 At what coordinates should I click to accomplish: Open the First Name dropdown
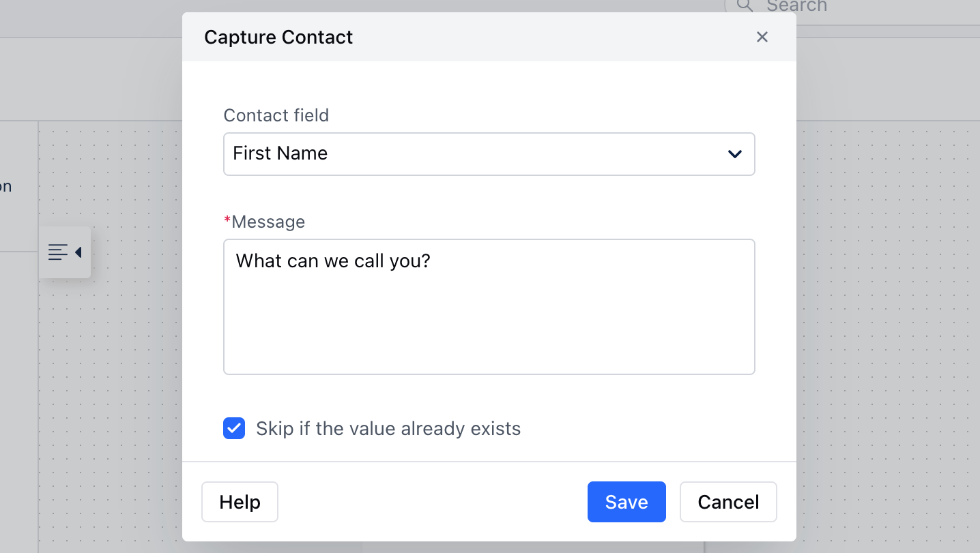pos(489,154)
